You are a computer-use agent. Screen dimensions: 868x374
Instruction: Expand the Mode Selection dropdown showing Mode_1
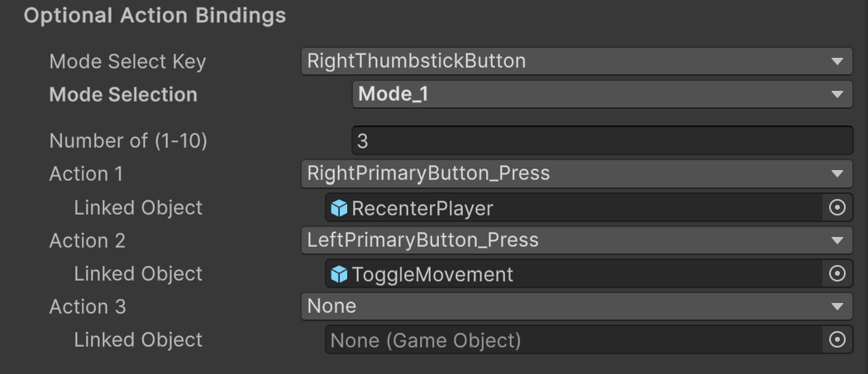(x=602, y=94)
